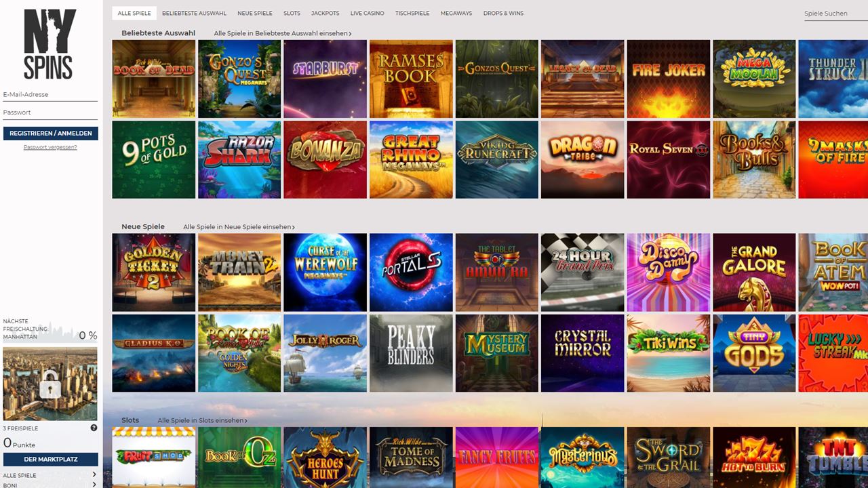Screen dimensions: 868x488
Task: Open the Mega Moolah jackpot game
Action: pyautogui.click(x=754, y=79)
